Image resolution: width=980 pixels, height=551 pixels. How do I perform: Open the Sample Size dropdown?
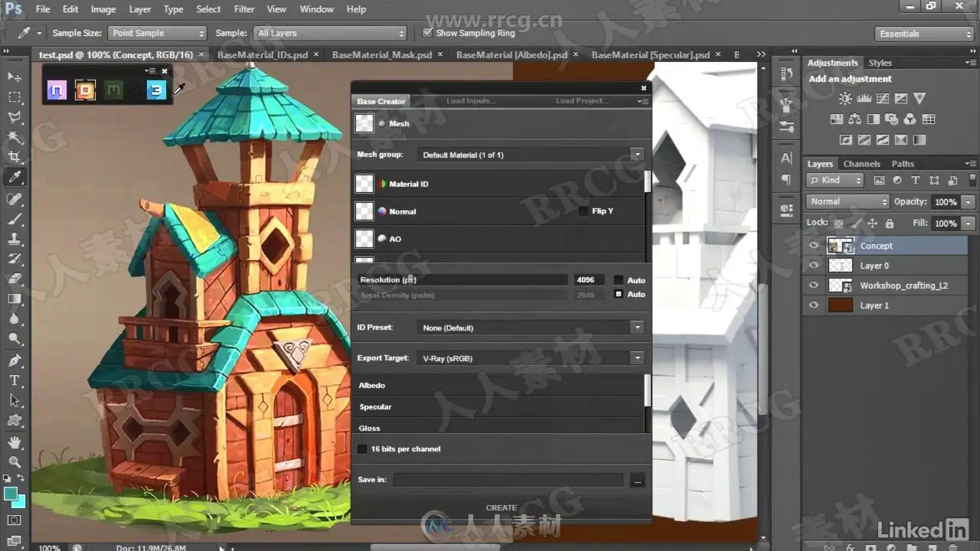(157, 34)
